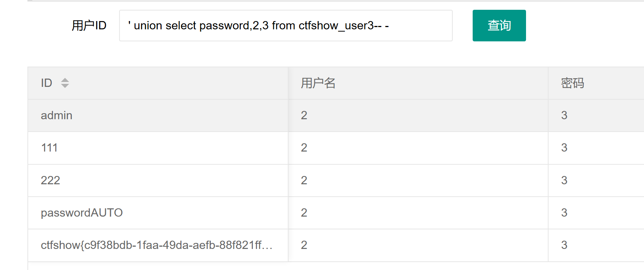Click the 用户名 cell in admin row

click(304, 115)
